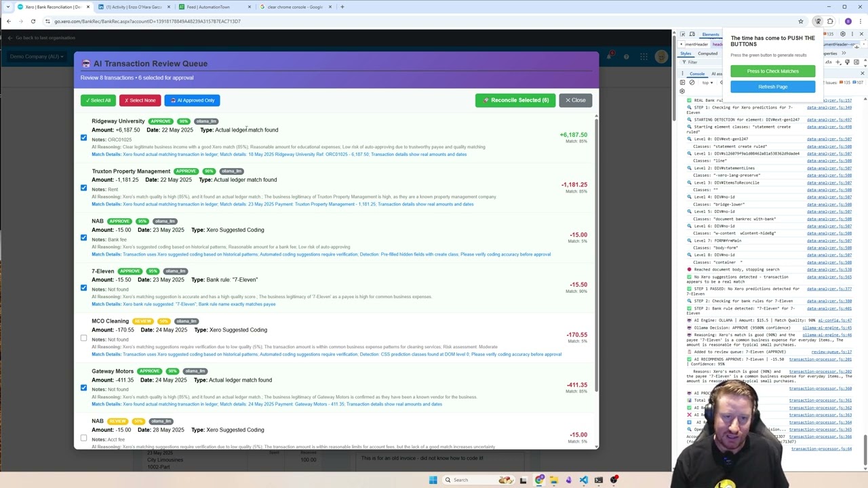
Task: Click the Select All button
Action: [98, 100]
